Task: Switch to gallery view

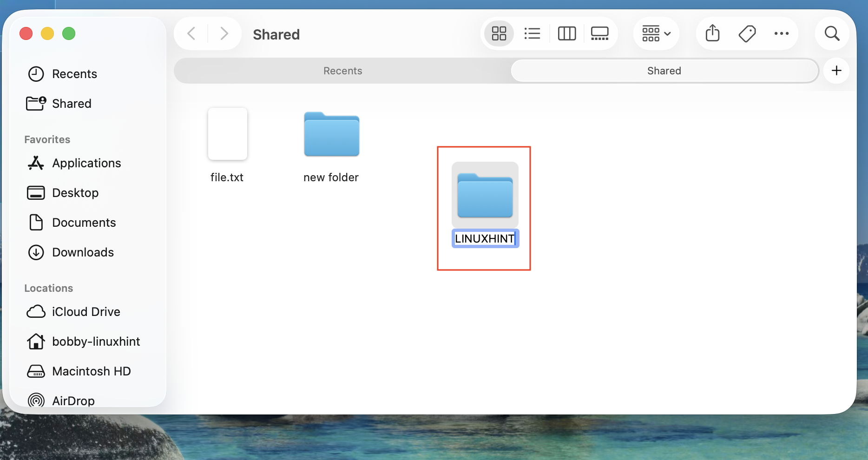Action: click(599, 33)
